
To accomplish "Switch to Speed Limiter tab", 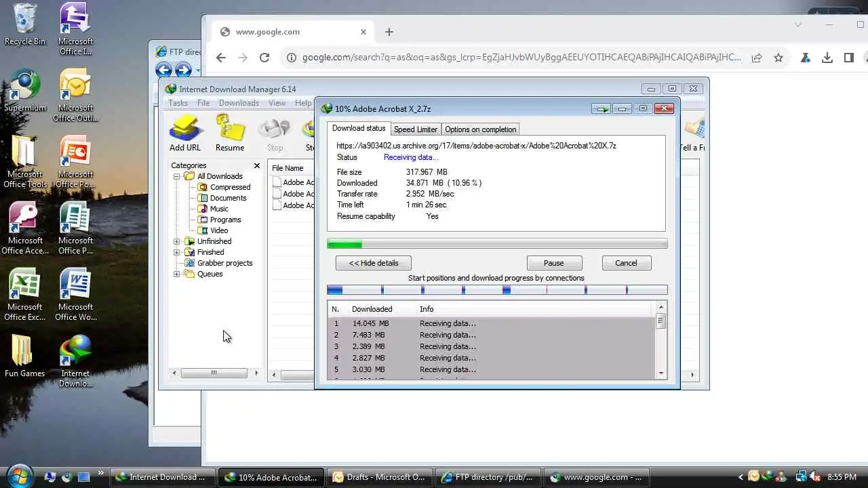I will coord(416,129).
